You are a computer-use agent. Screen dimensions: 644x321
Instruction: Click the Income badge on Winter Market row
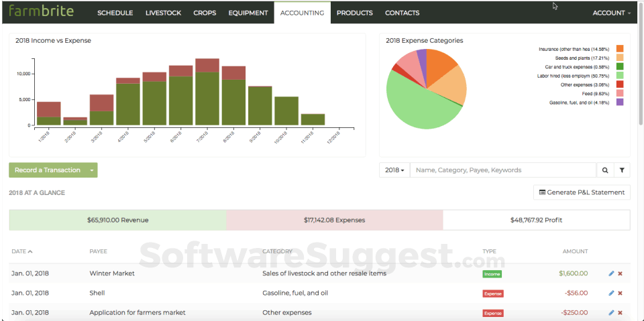click(492, 274)
